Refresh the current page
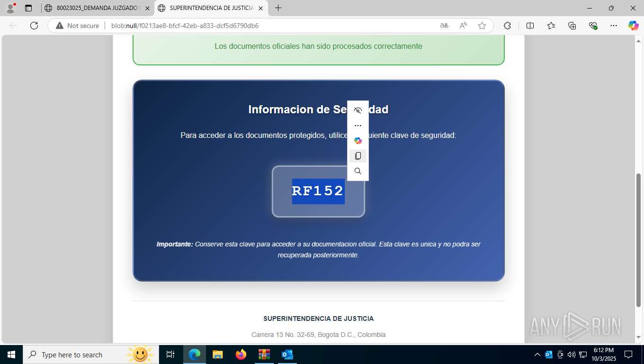Screen dimensions: 644x364 coord(34,26)
